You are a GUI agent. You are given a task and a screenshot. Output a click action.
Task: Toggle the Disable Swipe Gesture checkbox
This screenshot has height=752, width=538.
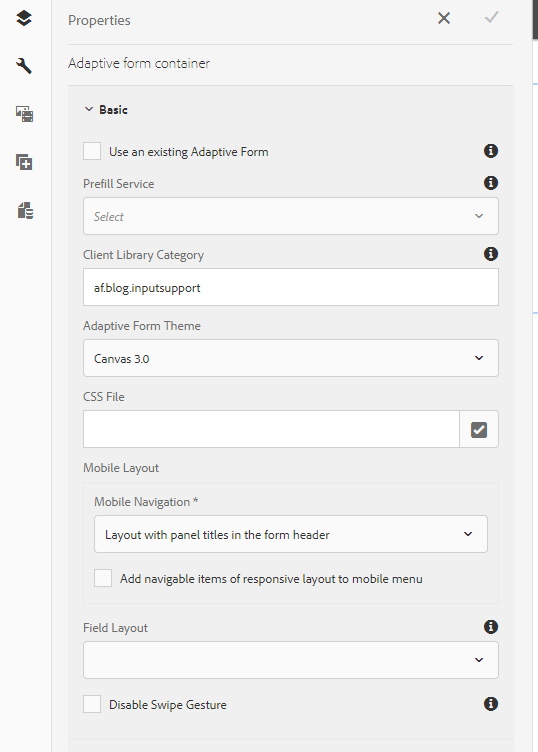coord(92,705)
